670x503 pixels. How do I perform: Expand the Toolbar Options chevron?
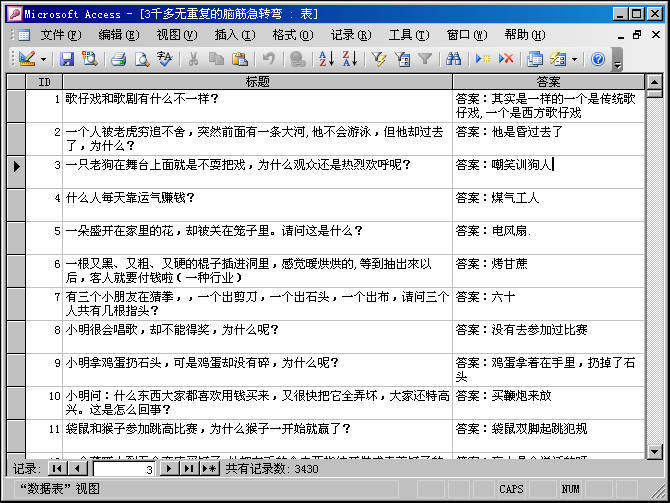[x=617, y=59]
